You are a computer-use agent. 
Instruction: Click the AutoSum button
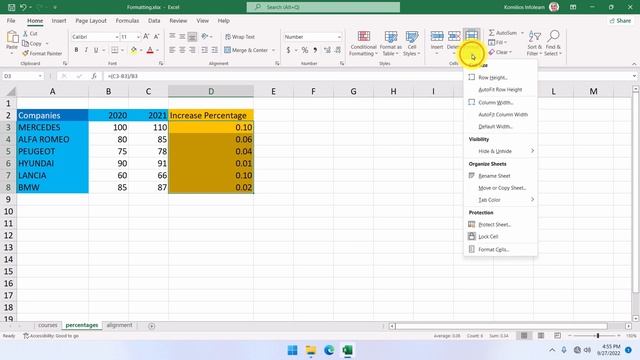[x=503, y=33]
